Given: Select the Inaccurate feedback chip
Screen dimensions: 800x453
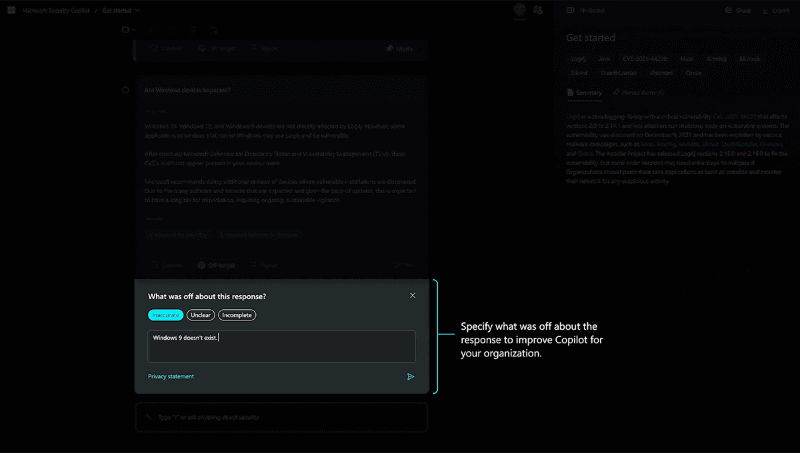Looking at the screenshot, I should tap(165, 315).
